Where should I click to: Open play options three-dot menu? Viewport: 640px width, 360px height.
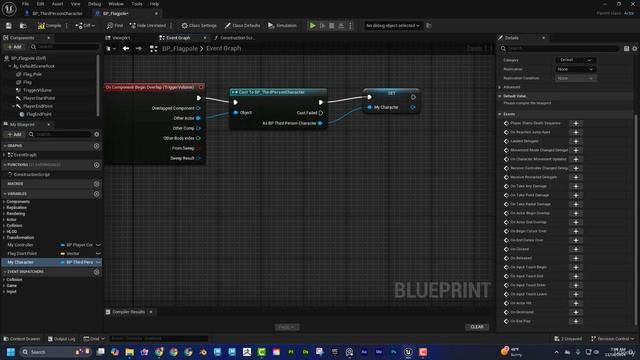tap(350, 25)
